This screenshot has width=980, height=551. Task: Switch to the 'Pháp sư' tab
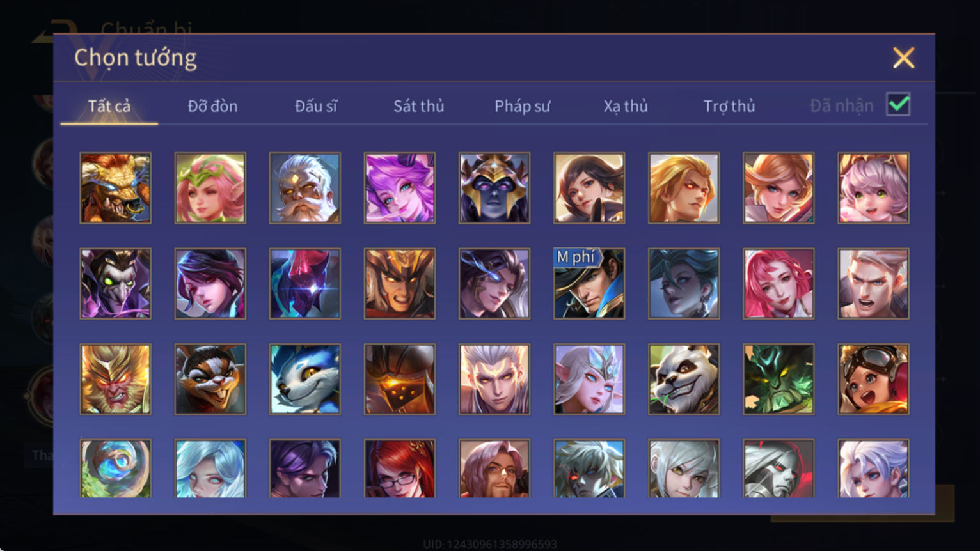(522, 106)
